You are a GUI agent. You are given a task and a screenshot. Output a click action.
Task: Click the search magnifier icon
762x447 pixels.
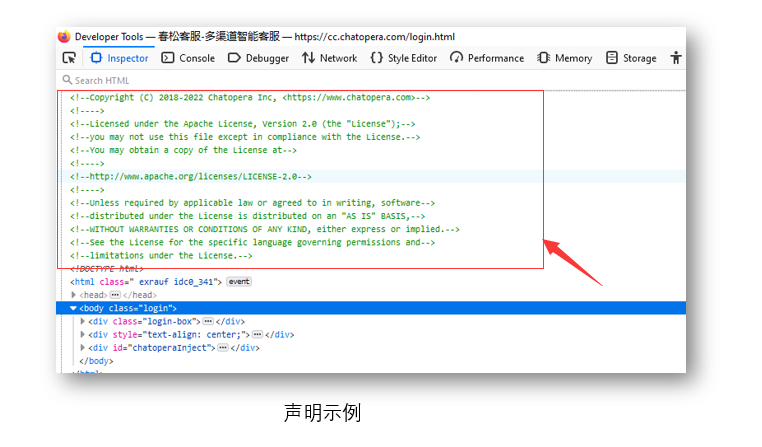[x=67, y=80]
